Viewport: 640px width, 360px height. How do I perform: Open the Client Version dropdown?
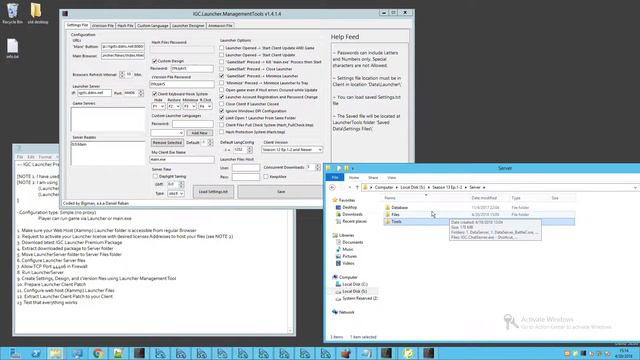coord(292,150)
